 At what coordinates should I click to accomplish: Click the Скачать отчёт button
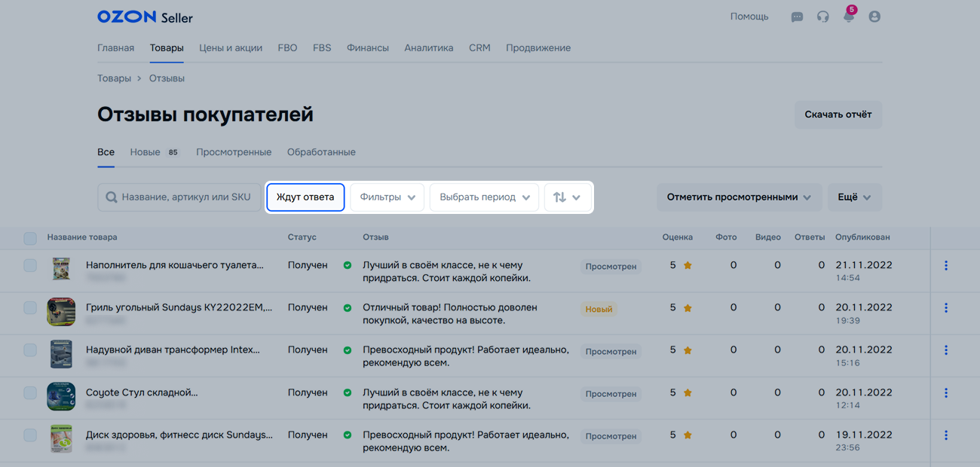point(838,115)
